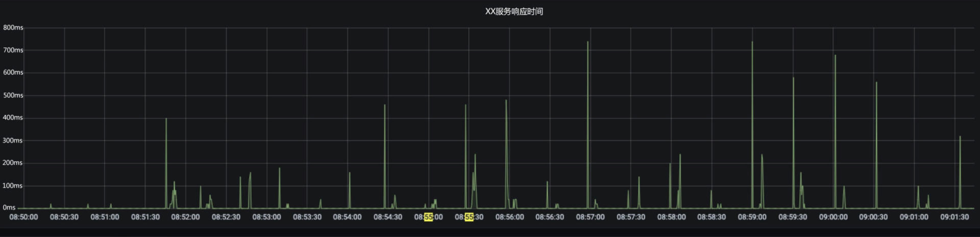
Task: Click the 08:57:00 time axis label
Action: (x=590, y=217)
